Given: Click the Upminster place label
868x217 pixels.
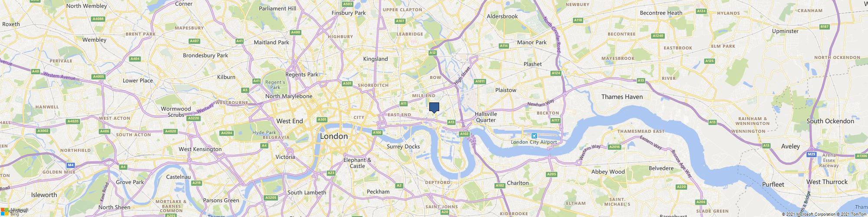Looking at the screenshot, I should (785, 31).
